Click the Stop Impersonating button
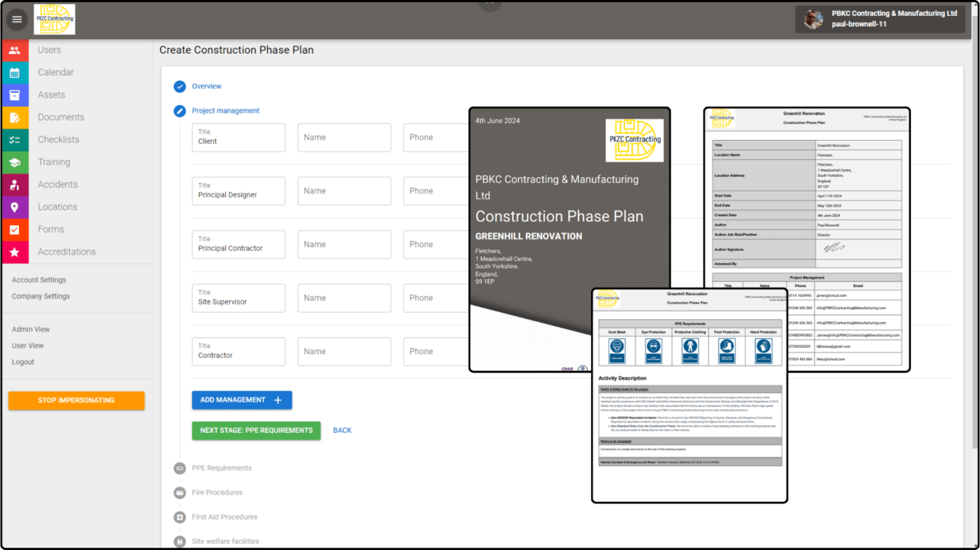 (x=76, y=401)
